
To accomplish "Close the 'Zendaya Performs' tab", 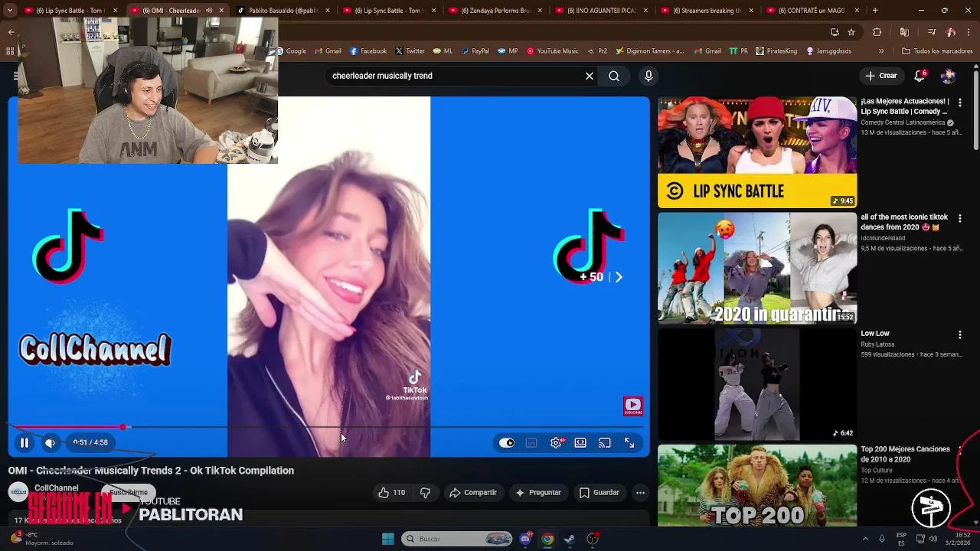I will (x=538, y=11).
